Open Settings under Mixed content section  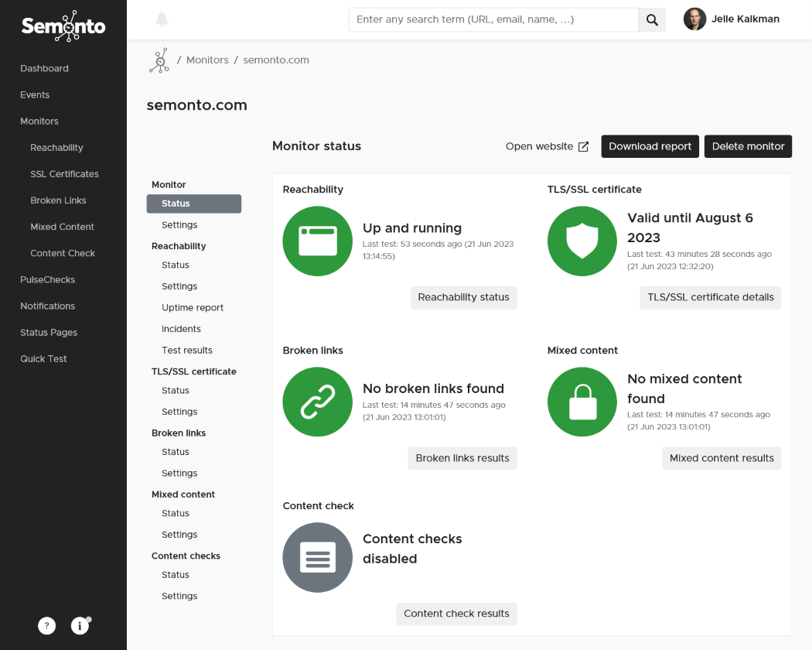click(179, 535)
